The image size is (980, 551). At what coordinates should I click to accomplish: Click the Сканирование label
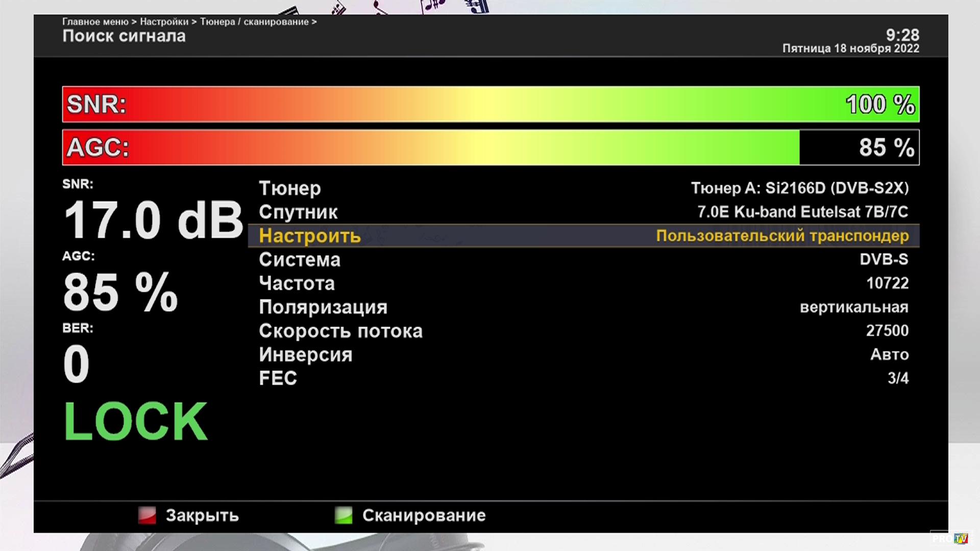pyautogui.click(x=424, y=515)
